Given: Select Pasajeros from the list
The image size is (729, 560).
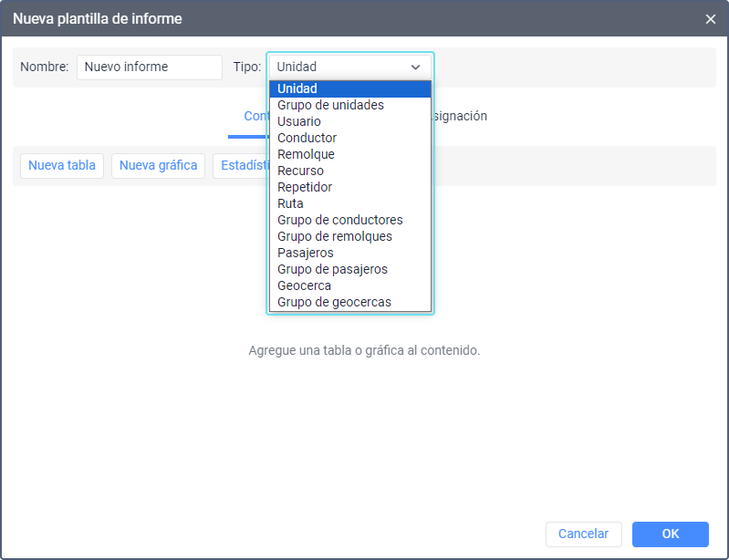Looking at the screenshot, I should (349, 253).
